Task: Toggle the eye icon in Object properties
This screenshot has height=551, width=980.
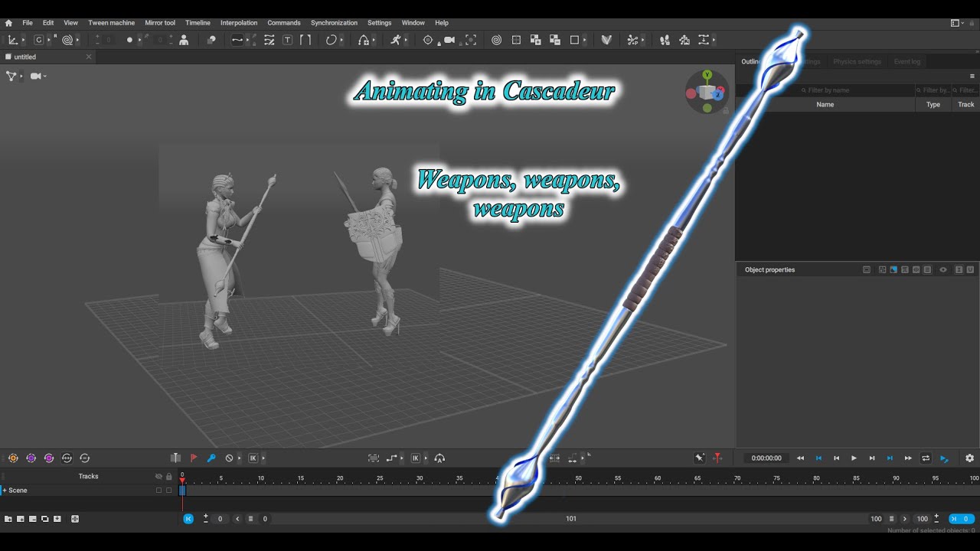Action: 943,269
